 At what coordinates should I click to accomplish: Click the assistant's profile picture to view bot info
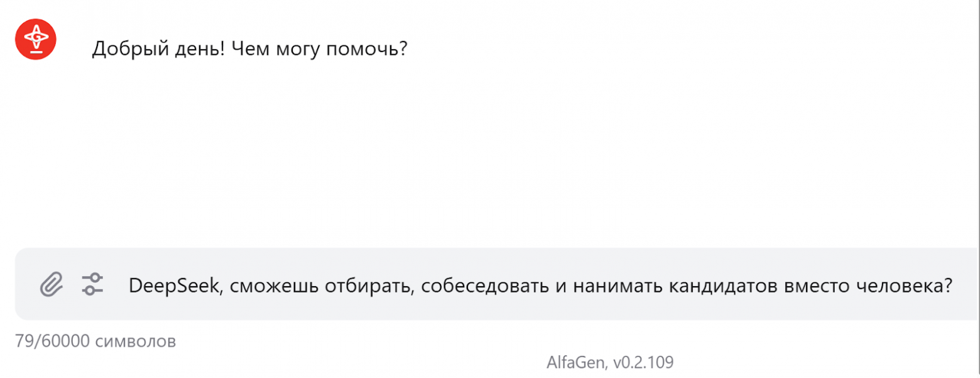(x=36, y=39)
